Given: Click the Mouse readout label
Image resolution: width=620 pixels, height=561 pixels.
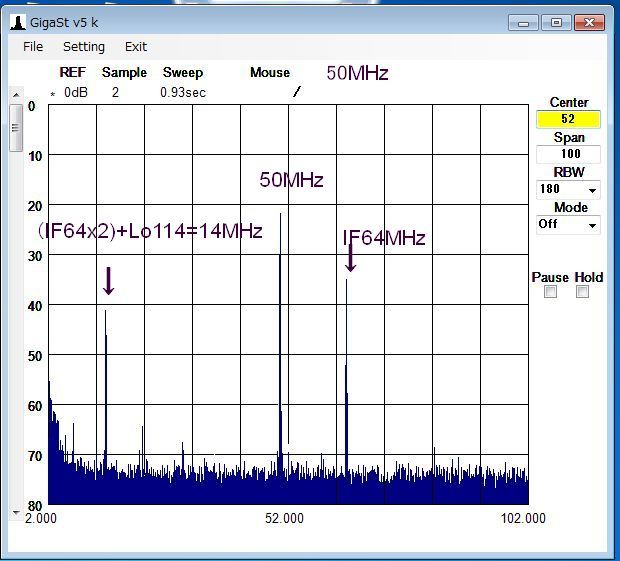Looking at the screenshot, I should (270, 72).
